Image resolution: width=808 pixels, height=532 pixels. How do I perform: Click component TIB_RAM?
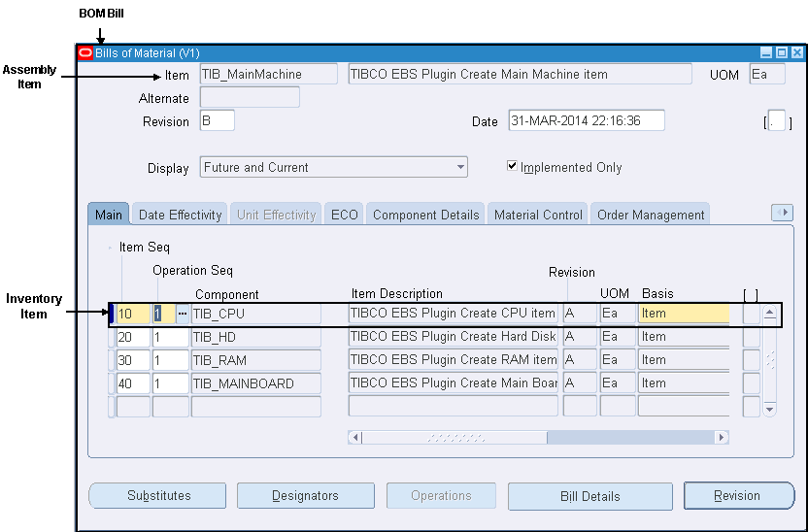[255, 360]
